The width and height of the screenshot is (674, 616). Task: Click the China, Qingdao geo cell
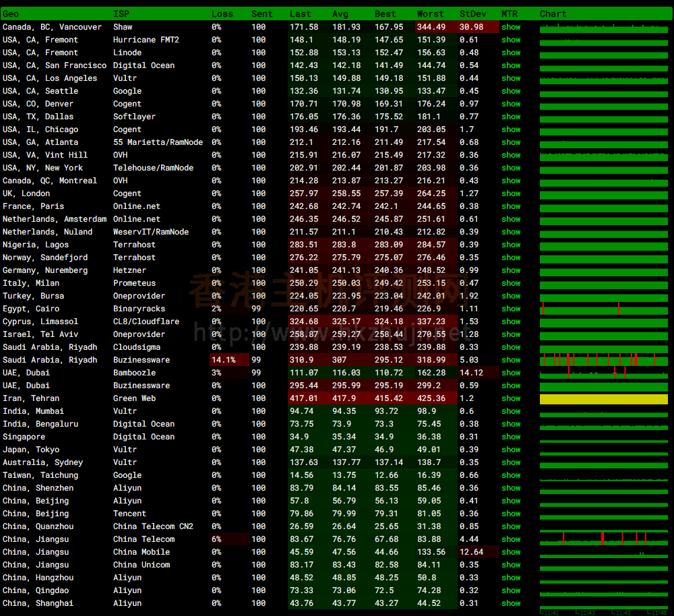(x=36, y=590)
